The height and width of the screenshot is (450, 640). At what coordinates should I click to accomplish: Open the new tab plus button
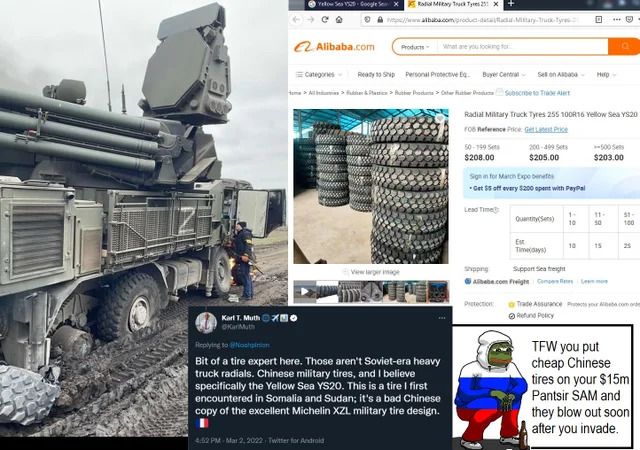click(511, 4)
